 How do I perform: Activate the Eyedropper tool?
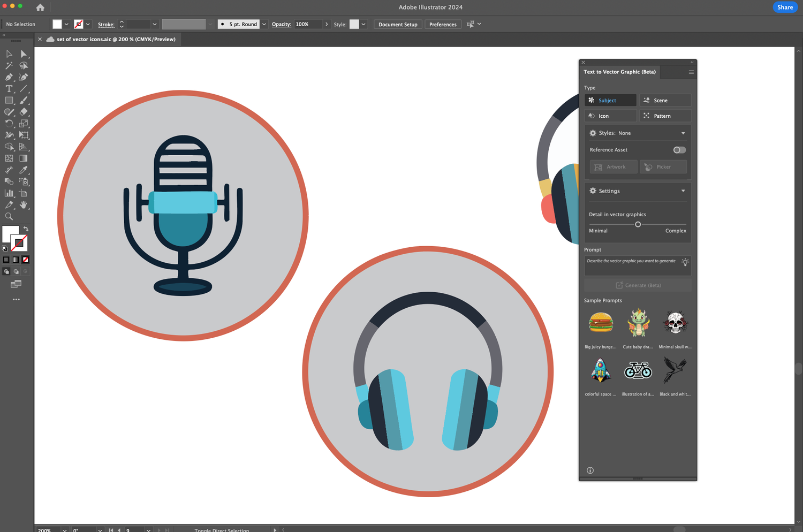click(24, 170)
